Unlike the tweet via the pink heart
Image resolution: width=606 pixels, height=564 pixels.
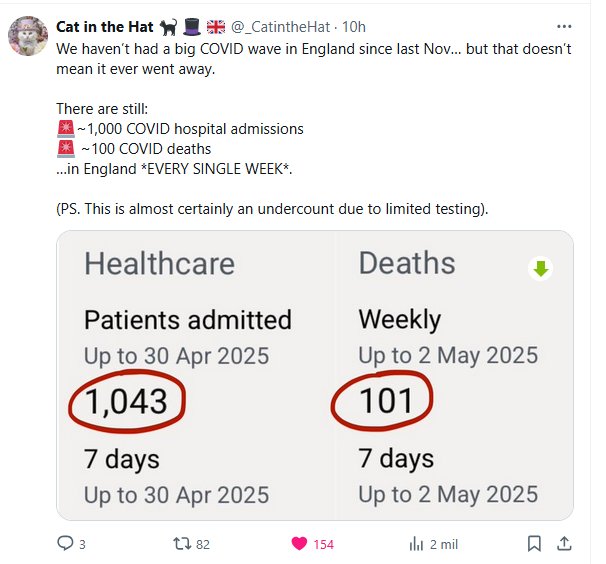(x=298, y=544)
